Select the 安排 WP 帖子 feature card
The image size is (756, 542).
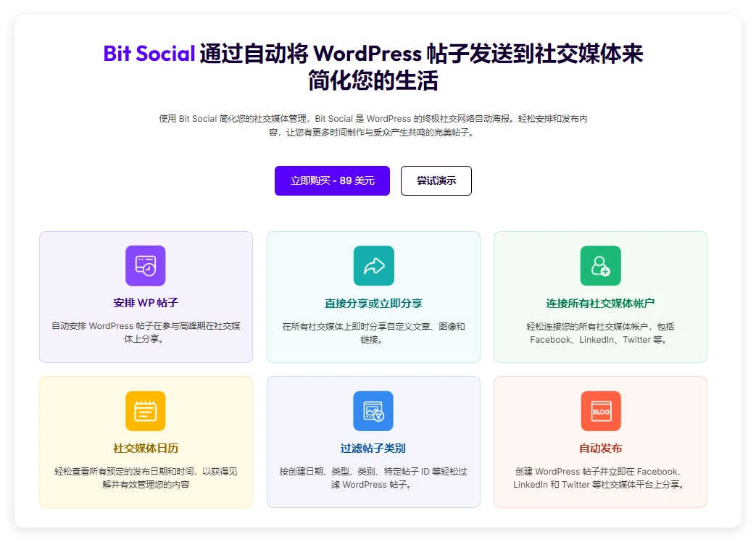tap(145, 296)
